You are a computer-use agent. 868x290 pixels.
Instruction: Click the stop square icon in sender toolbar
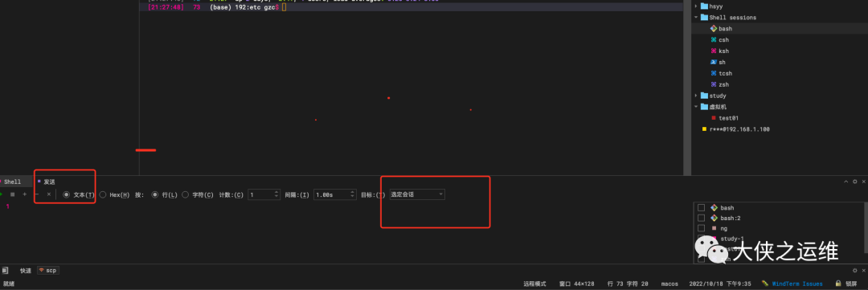(13, 194)
